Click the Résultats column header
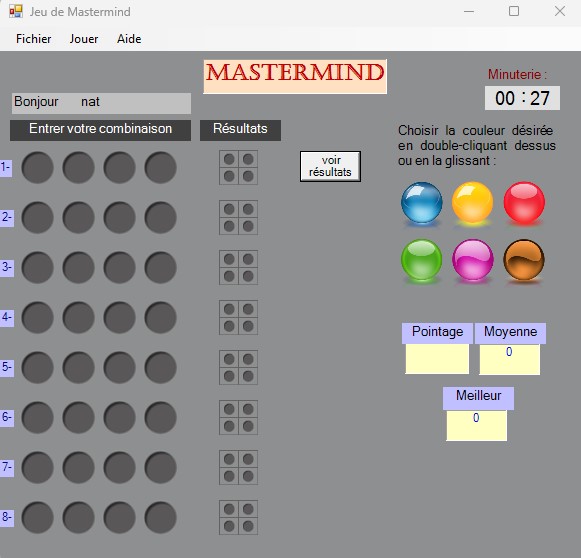581x558 pixels. pos(240,130)
